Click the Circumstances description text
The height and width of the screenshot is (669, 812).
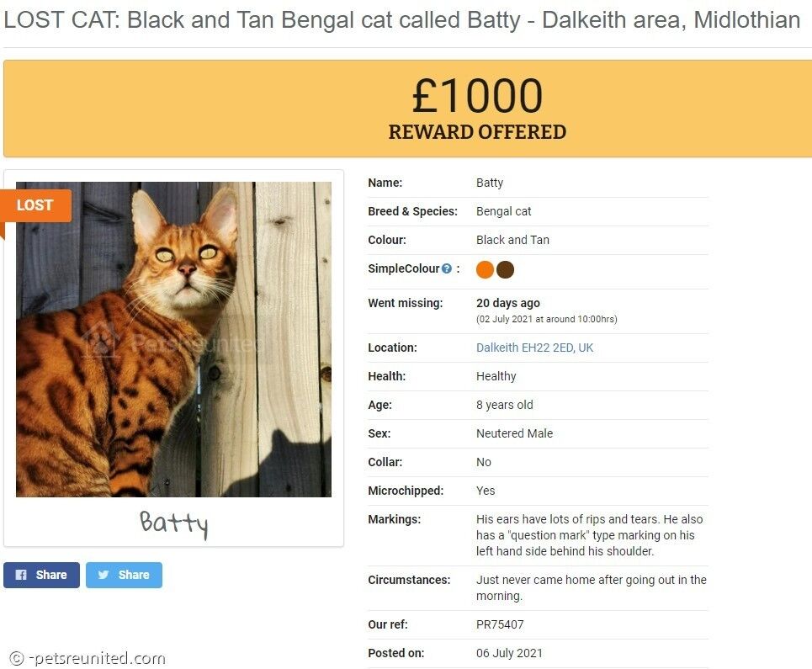[x=591, y=587]
